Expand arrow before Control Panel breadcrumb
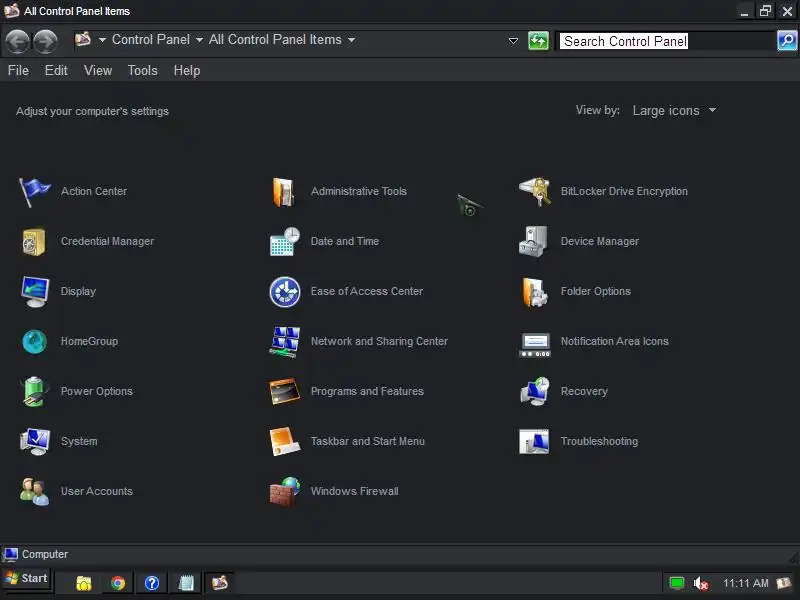 pyautogui.click(x=102, y=40)
